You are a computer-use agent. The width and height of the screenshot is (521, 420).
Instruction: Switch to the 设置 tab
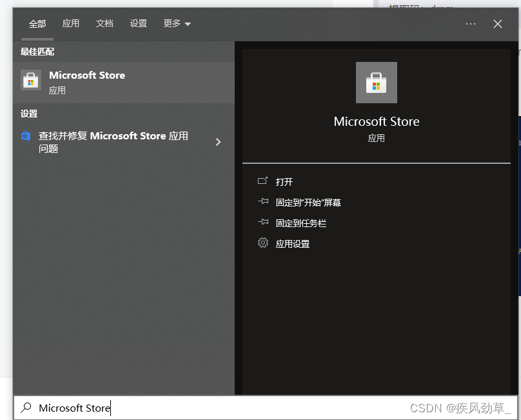(139, 24)
